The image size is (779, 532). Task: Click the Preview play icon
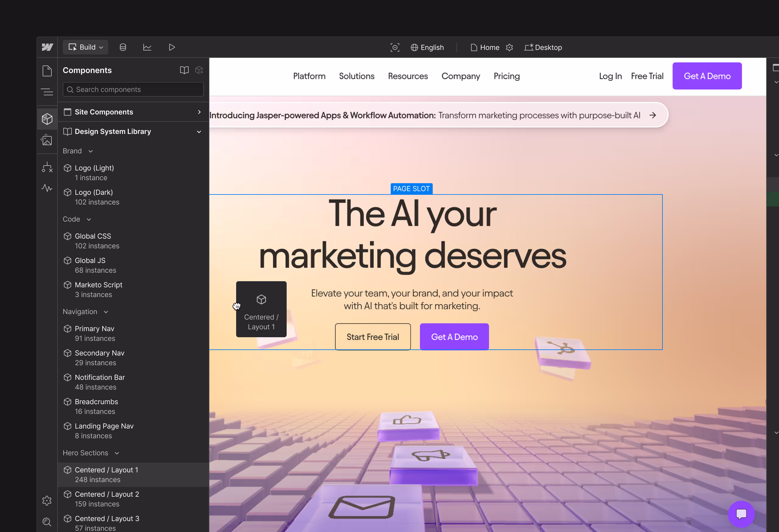coord(172,47)
